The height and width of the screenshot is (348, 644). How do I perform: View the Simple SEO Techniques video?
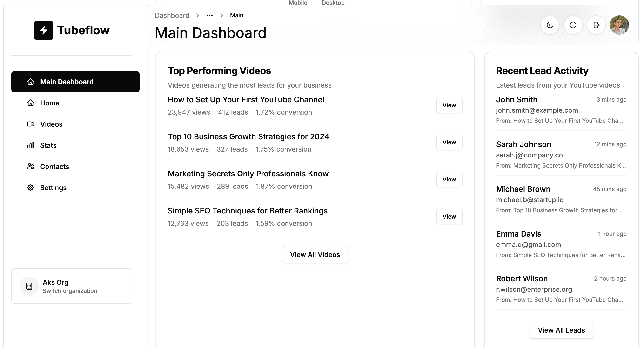click(449, 216)
